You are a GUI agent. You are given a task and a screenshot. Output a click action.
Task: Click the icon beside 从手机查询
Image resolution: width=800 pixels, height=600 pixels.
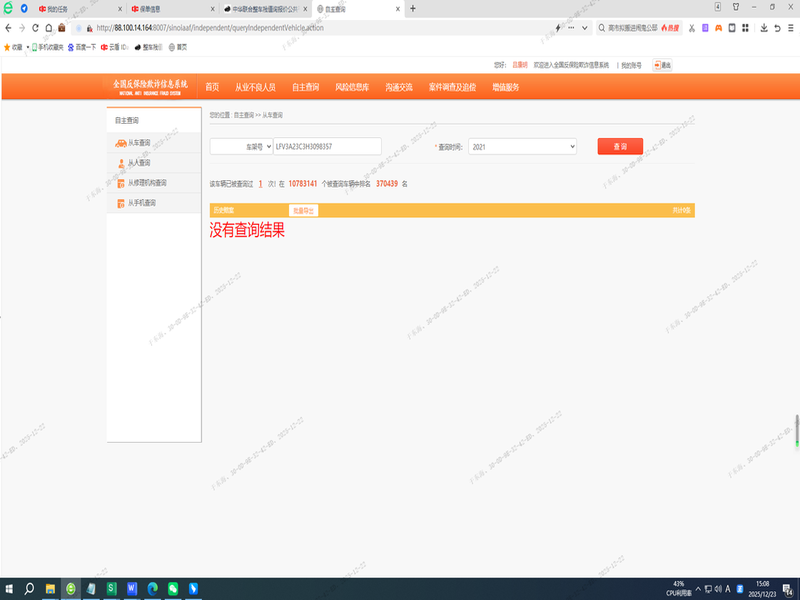[x=120, y=203]
